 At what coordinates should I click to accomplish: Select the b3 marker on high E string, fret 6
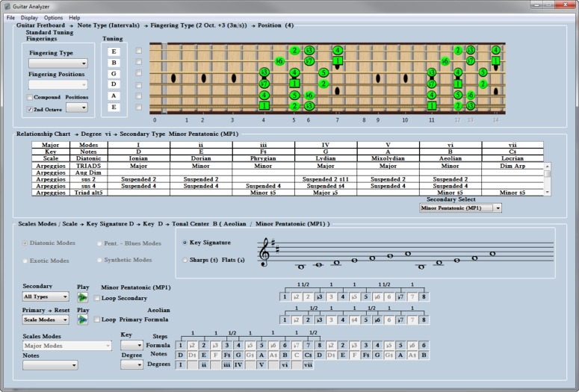point(309,50)
